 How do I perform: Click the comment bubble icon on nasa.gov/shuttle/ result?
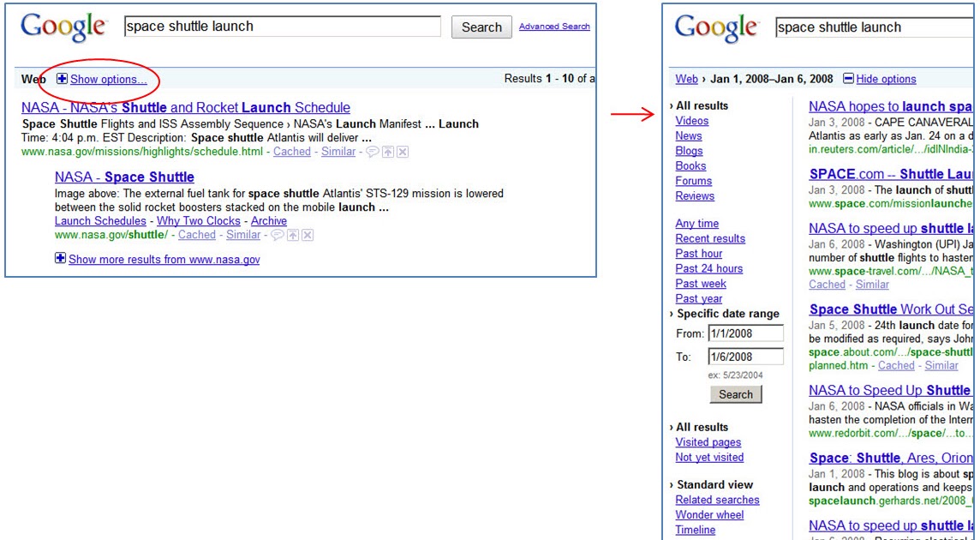pyautogui.click(x=277, y=235)
